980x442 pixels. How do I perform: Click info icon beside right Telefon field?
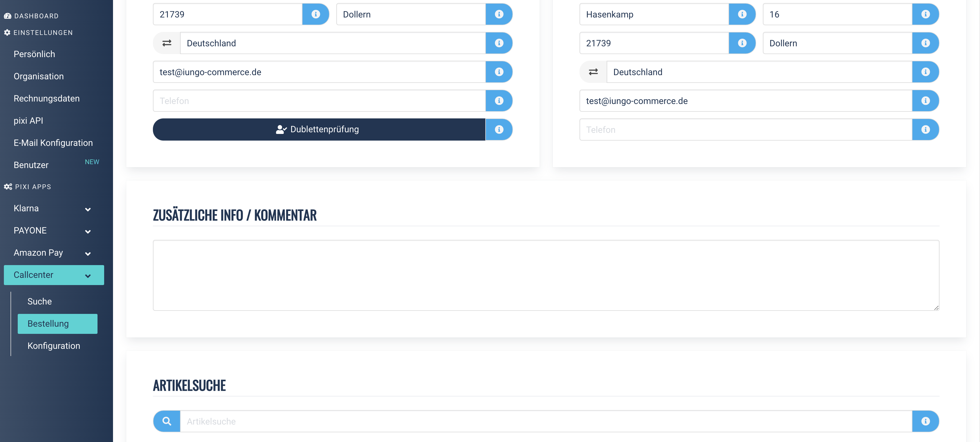tap(925, 129)
